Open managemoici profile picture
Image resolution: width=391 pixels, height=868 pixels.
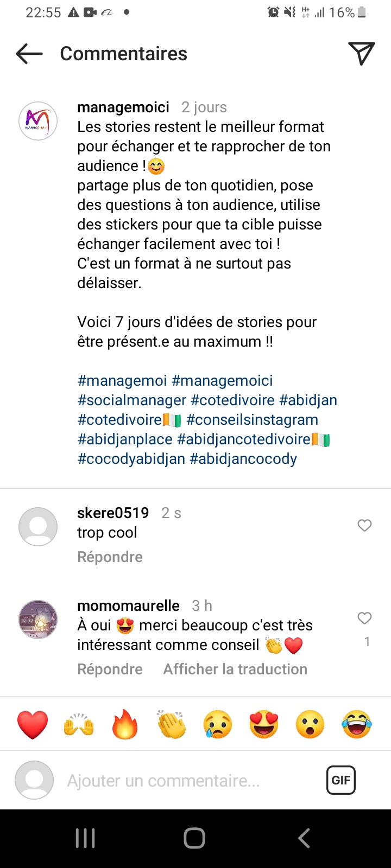(38, 121)
